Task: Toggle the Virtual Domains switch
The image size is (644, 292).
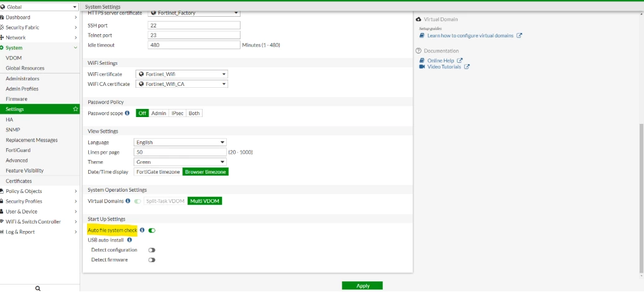Action: [x=137, y=201]
